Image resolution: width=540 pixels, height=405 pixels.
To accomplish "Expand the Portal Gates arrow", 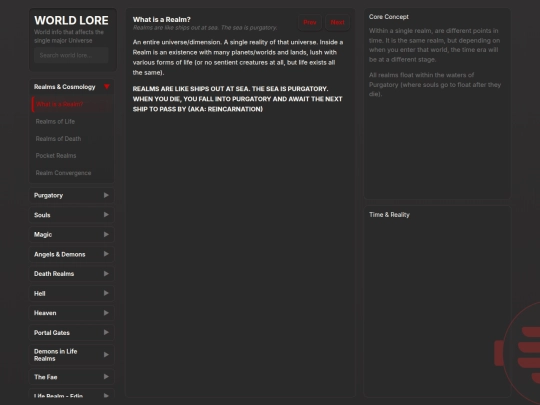I will (x=106, y=333).
